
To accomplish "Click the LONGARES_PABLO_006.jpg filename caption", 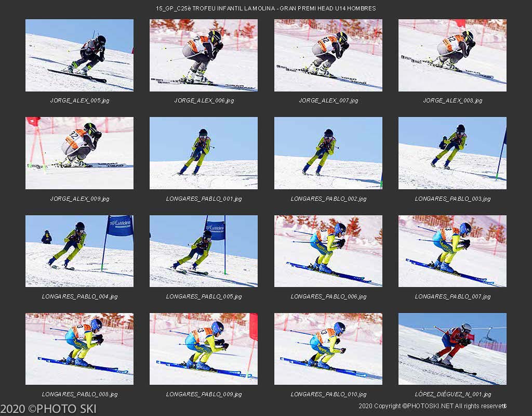I will click(328, 296).
